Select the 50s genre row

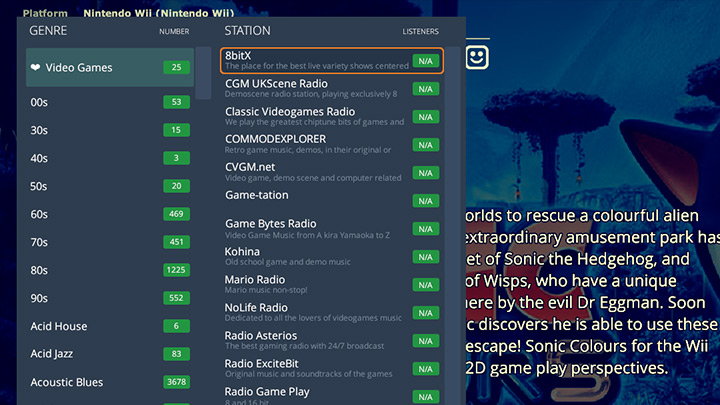click(x=110, y=186)
